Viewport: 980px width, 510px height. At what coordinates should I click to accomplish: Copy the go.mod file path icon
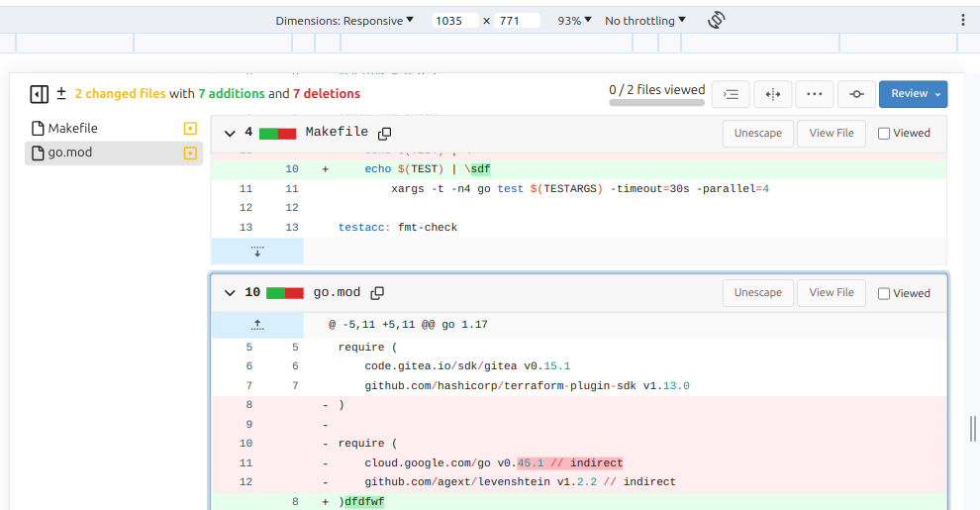(x=377, y=293)
